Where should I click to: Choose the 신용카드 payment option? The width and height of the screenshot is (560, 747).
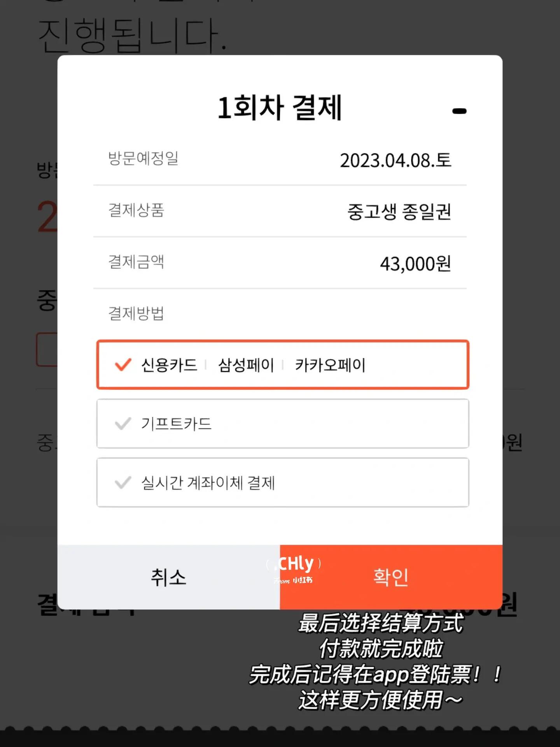(x=169, y=365)
